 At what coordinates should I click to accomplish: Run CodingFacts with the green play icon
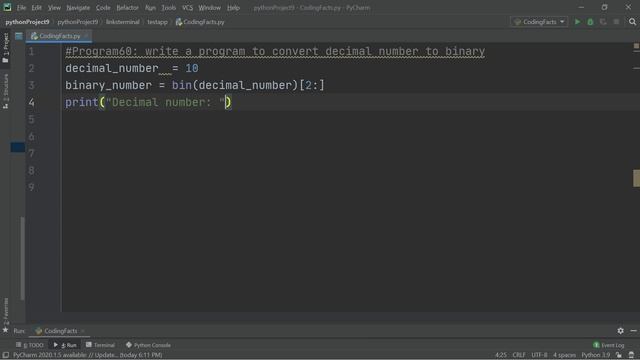577,22
